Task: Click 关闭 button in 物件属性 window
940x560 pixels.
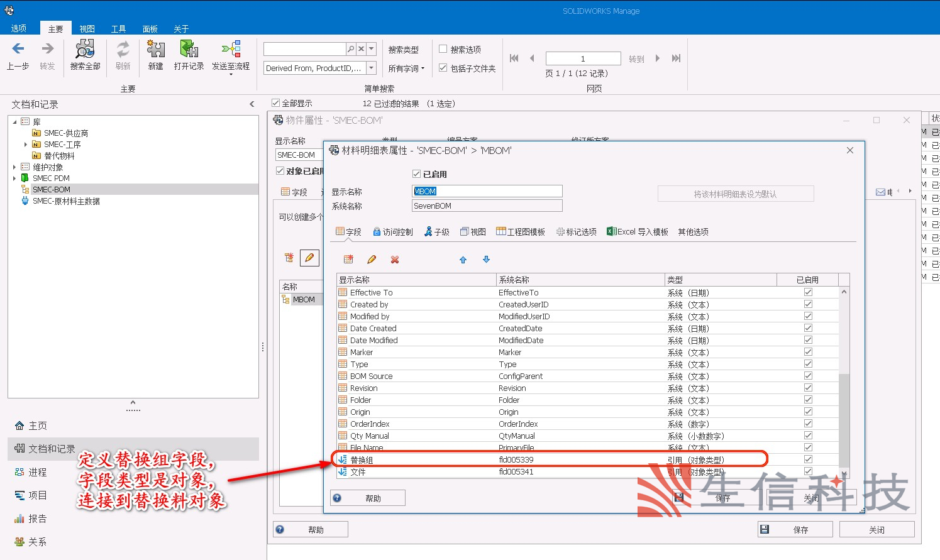Action: coord(877,529)
